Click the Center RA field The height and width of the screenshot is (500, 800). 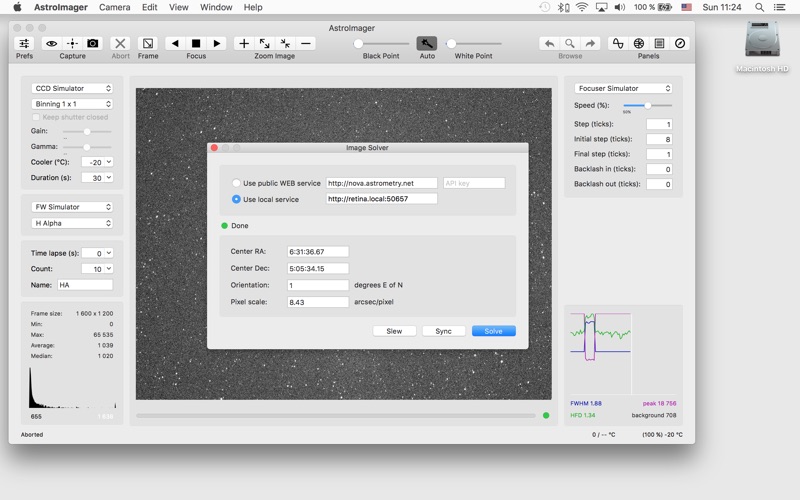tap(318, 252)
